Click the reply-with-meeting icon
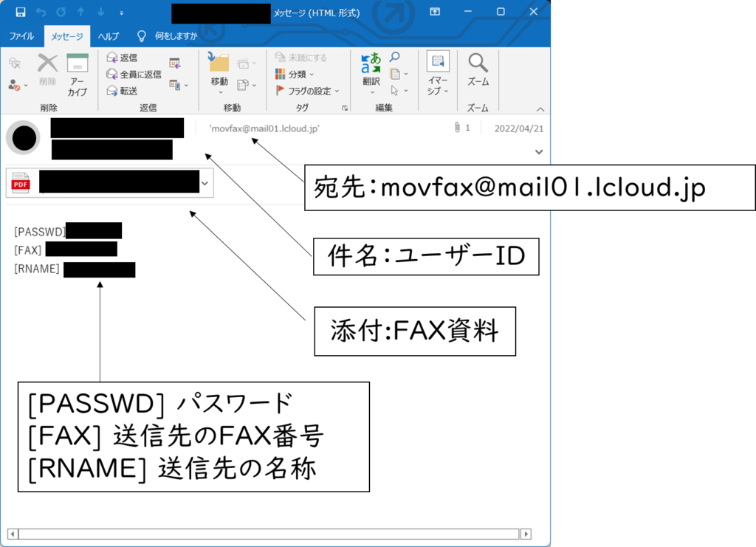 coord(174,63)
